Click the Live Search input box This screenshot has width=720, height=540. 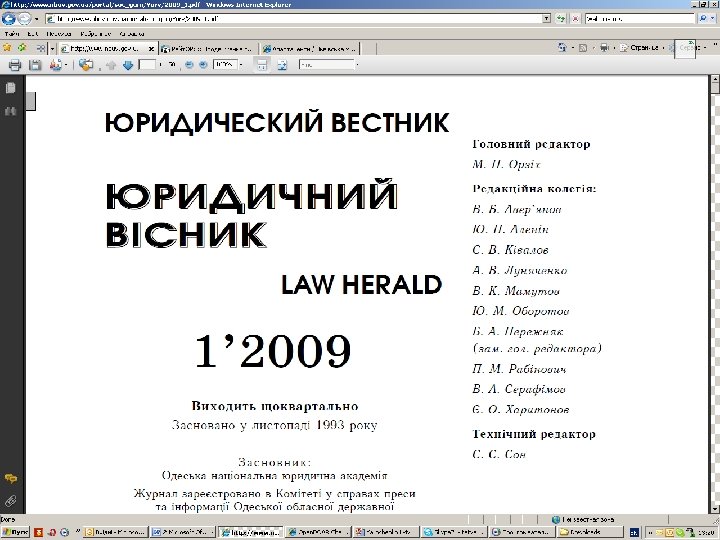(x=640, y=19)
